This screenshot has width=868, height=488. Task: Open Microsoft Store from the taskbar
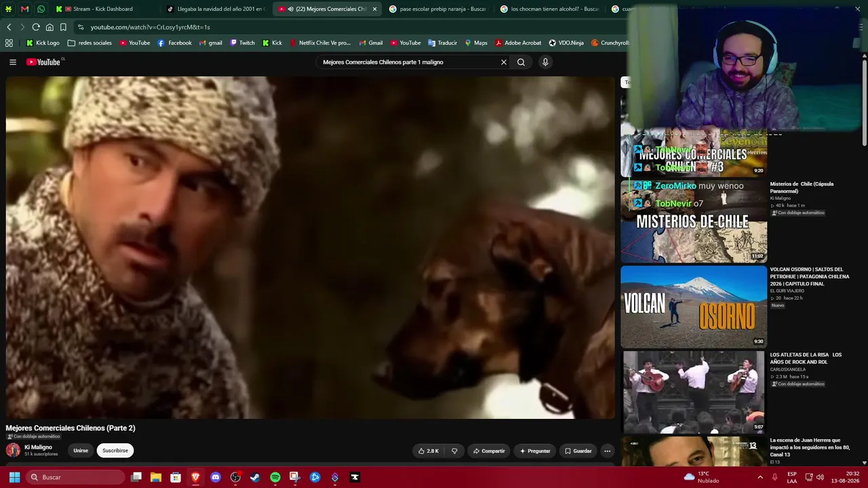176,477
